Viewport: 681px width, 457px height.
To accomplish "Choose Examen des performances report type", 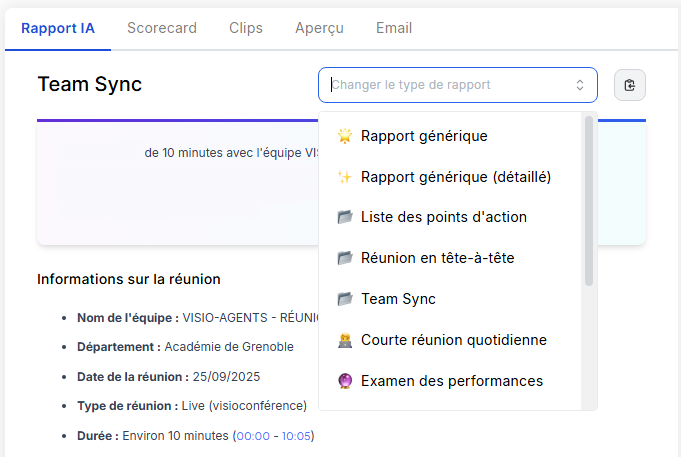I will 451,381.
